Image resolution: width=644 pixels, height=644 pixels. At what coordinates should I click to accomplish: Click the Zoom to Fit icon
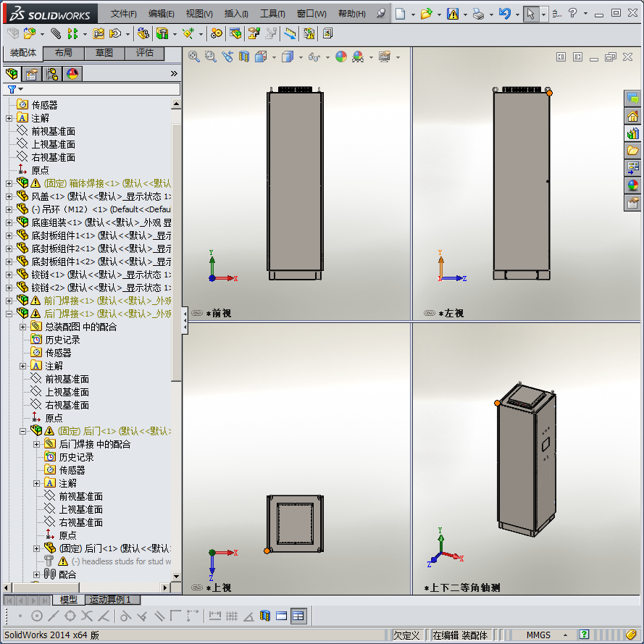click(194, 57)
